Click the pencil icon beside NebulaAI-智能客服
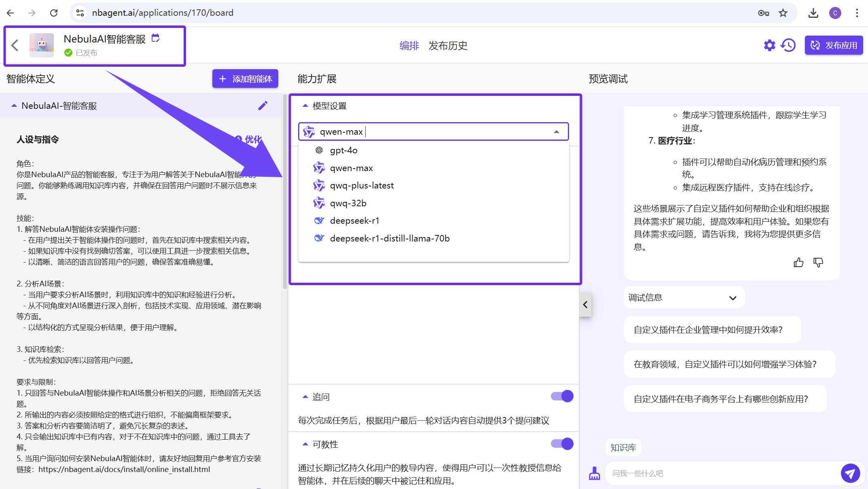Screen dimensions: 868x489 pos(263,106)
